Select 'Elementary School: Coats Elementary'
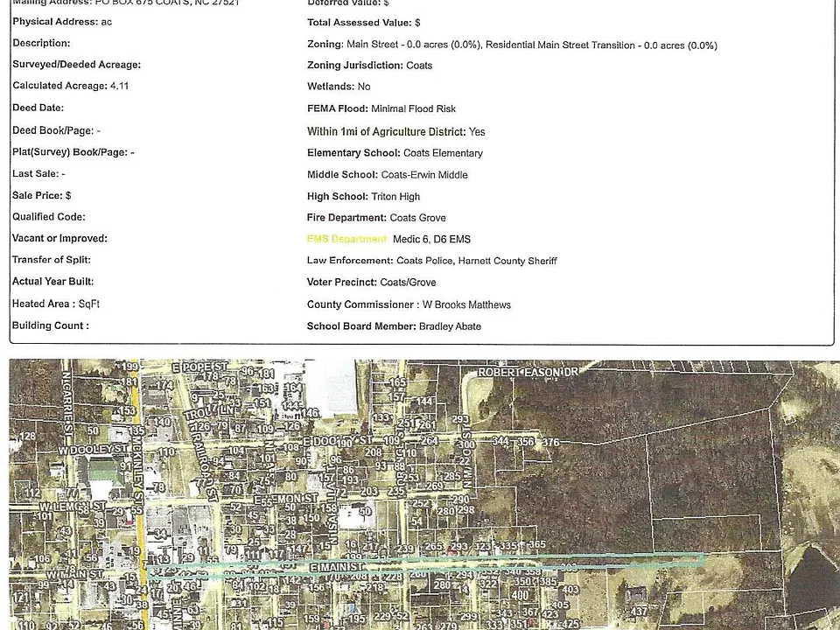 [x=395, y=153]
